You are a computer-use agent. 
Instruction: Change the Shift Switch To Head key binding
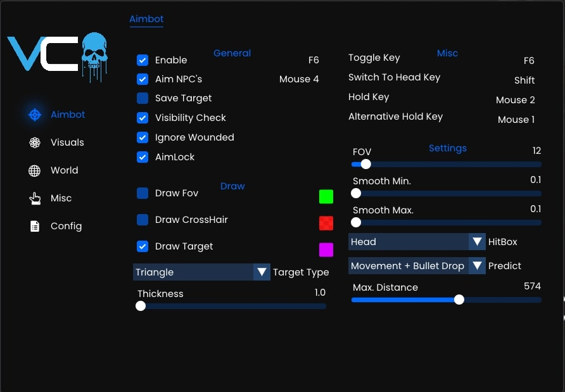(524, 80)
